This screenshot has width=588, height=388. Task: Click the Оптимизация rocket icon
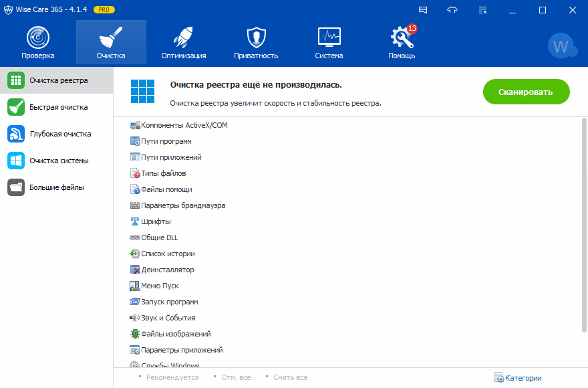point(183,37)
